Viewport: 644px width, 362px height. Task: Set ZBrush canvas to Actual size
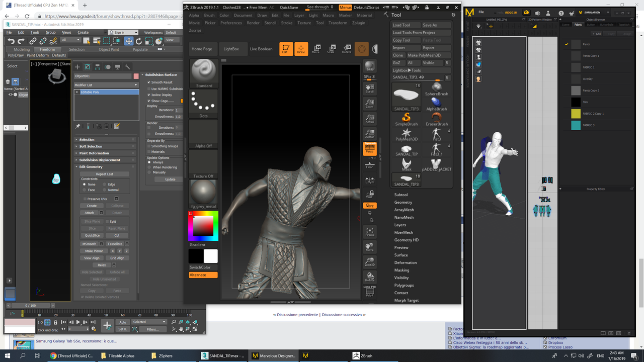click(x=370, y=119)
